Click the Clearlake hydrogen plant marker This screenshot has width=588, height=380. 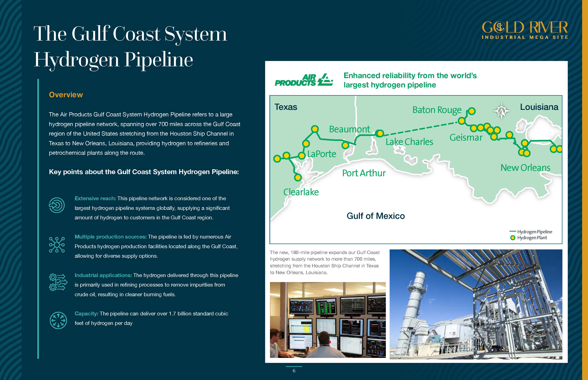298,177
